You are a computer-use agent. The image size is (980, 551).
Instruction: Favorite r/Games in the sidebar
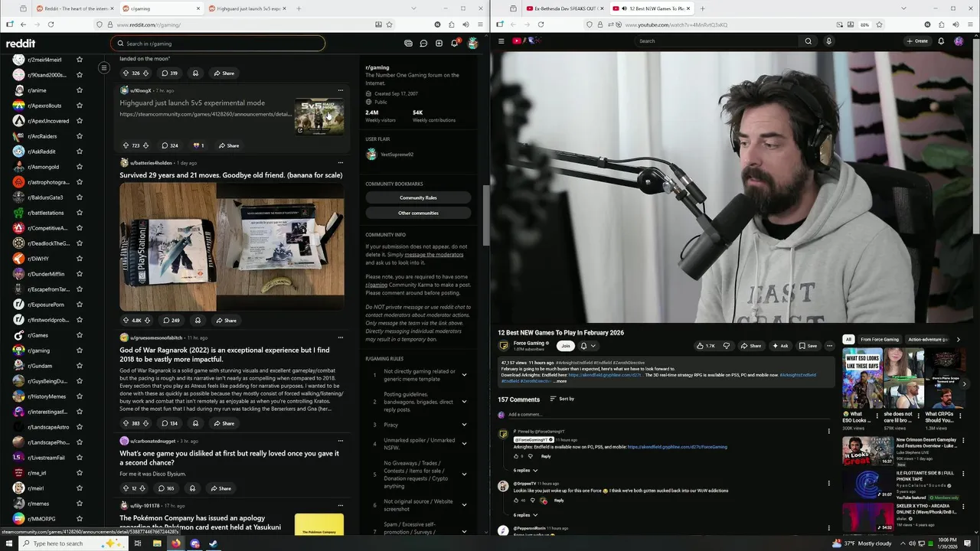pyautogui.click(x=79, y=335)
